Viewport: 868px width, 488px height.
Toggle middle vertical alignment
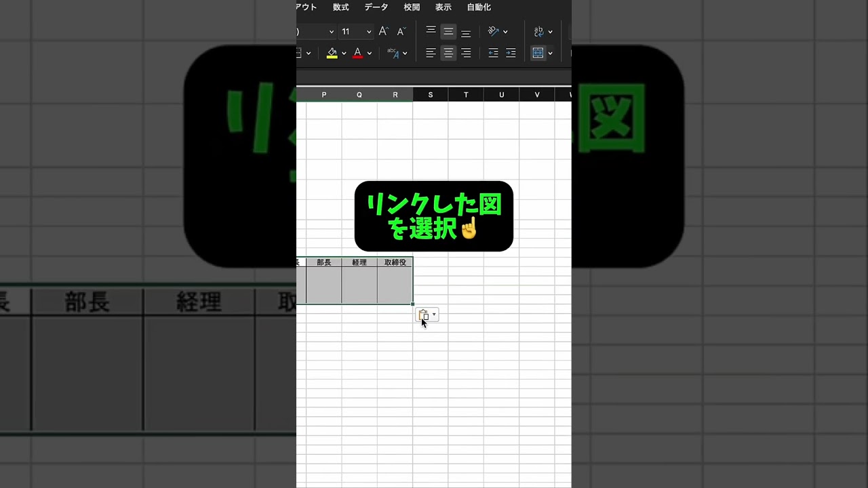click(x=448, y=31)
